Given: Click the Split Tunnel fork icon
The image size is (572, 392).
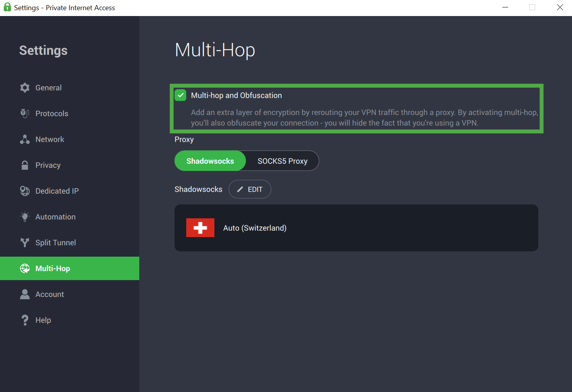Looking at the screenshot, I should point(25,243).
